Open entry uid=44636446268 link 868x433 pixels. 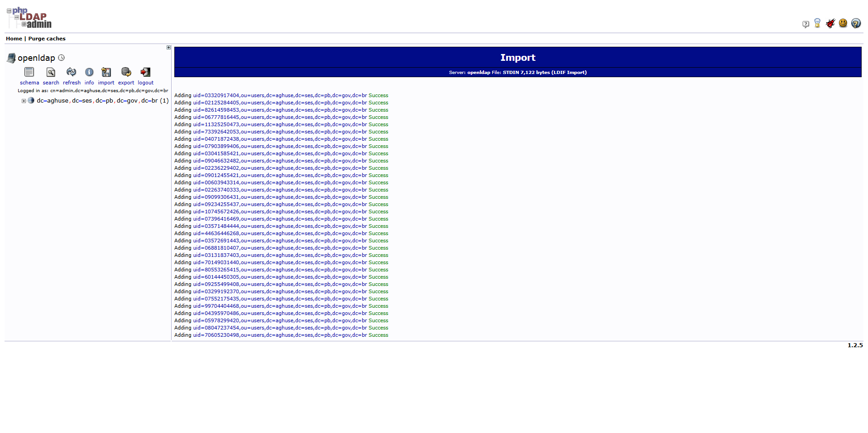click(280, 233)
